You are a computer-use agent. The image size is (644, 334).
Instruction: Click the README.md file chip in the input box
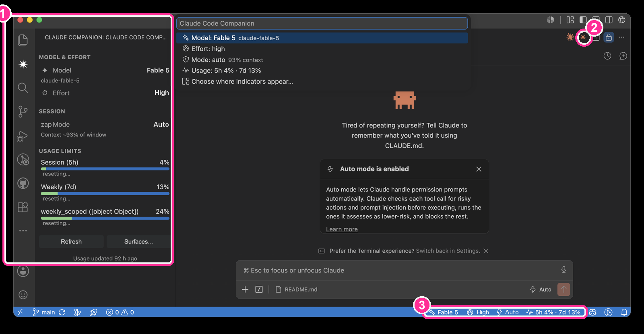[296, 289]
